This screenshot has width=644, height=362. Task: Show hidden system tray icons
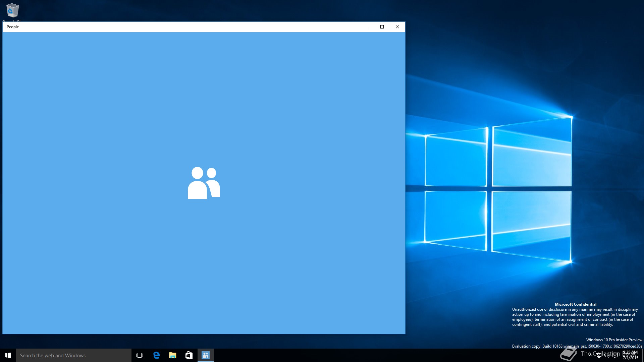[x=590, y=355]
